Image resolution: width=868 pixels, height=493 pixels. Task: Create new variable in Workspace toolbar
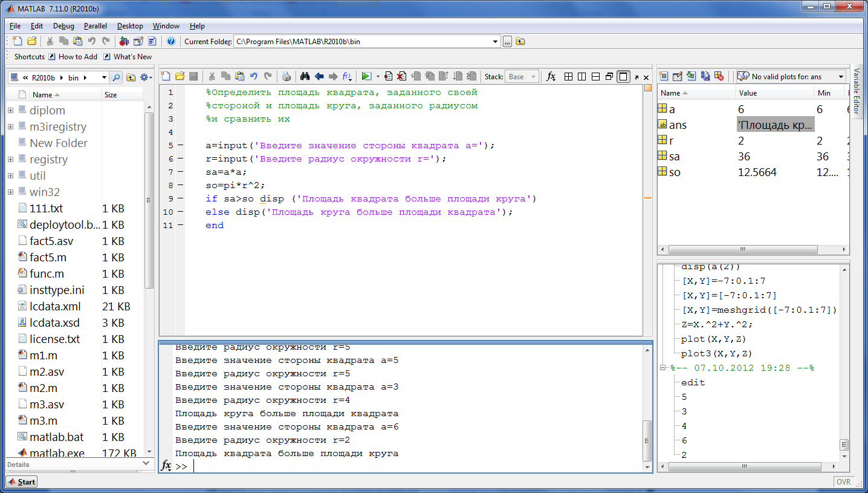tap(664, 76)
